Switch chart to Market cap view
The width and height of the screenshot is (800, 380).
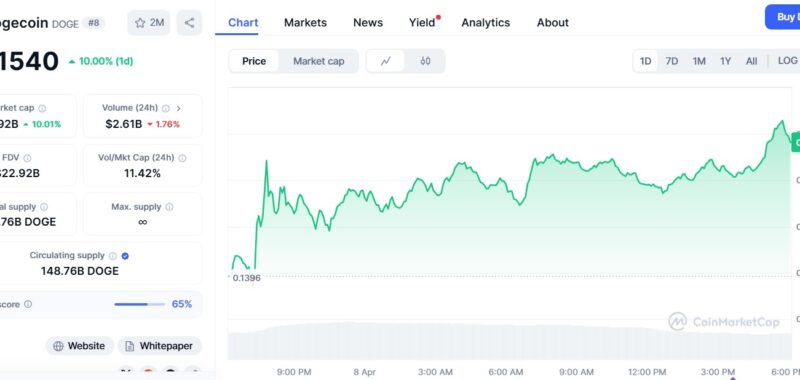click(x=318, y=61)
